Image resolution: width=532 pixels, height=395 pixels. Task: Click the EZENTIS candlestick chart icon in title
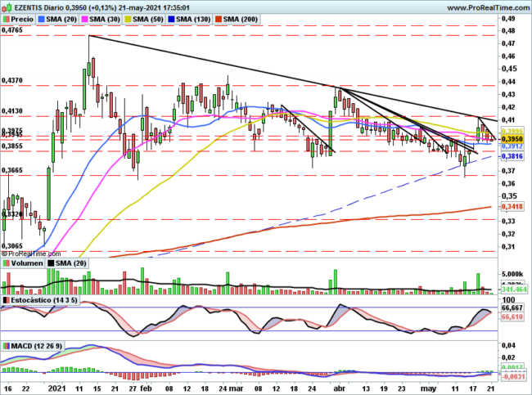7,7
